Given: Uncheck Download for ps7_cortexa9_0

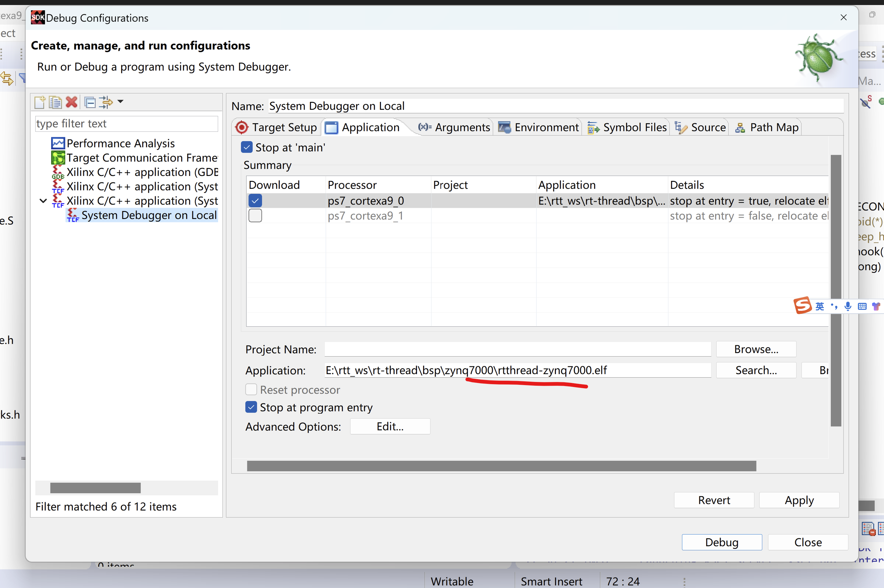Looking at the screenshot, I should tap(255, 201).
